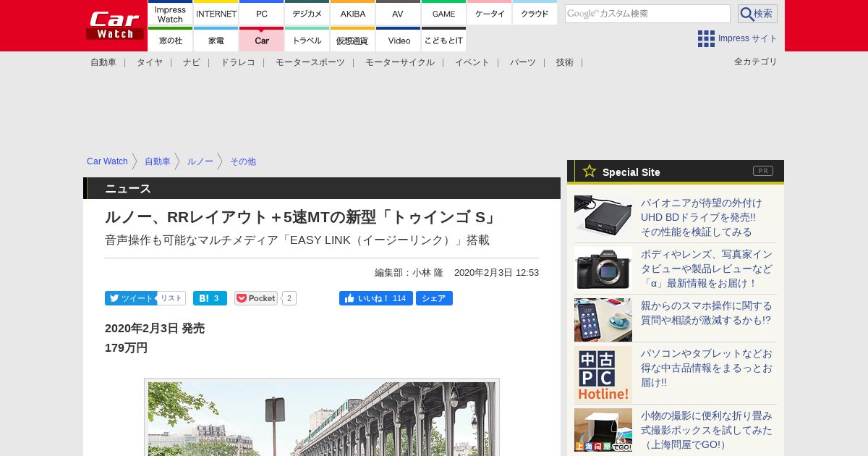Click the Special Site star icon

[590, 171]
